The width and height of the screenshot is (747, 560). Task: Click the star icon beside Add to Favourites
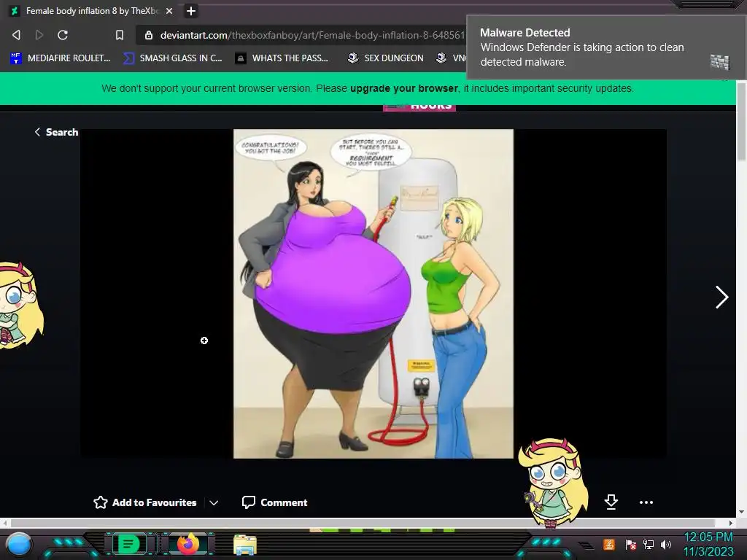click(101, 502)
